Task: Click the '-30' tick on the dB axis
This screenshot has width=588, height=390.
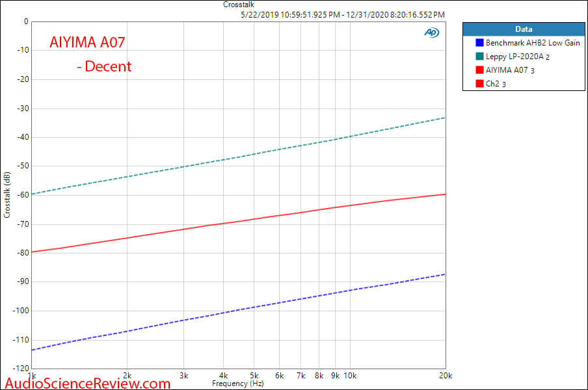Action: pos(23,109)
